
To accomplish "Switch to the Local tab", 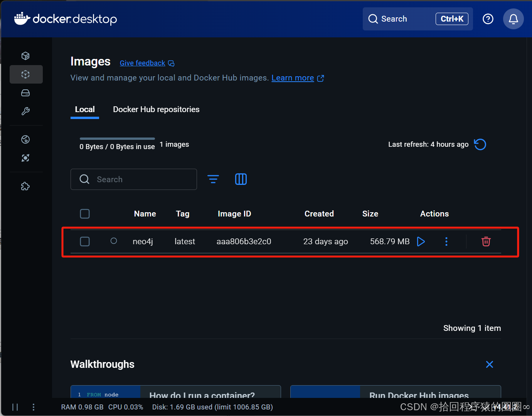I will pos(85,109).
